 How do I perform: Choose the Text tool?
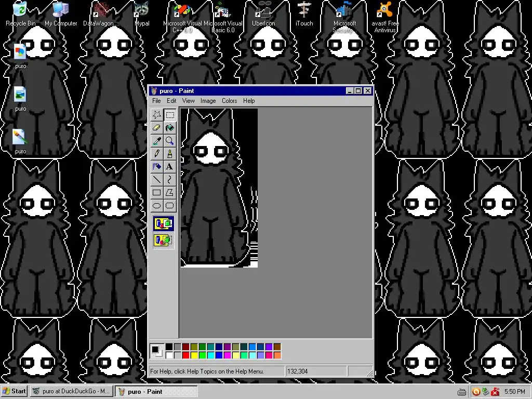(x=170, y=167)
